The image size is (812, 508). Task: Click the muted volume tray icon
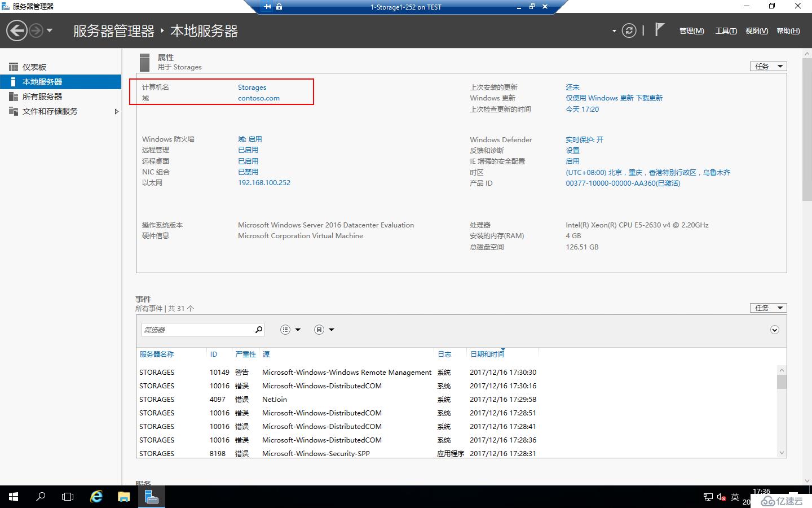click(x=721, y=497)
